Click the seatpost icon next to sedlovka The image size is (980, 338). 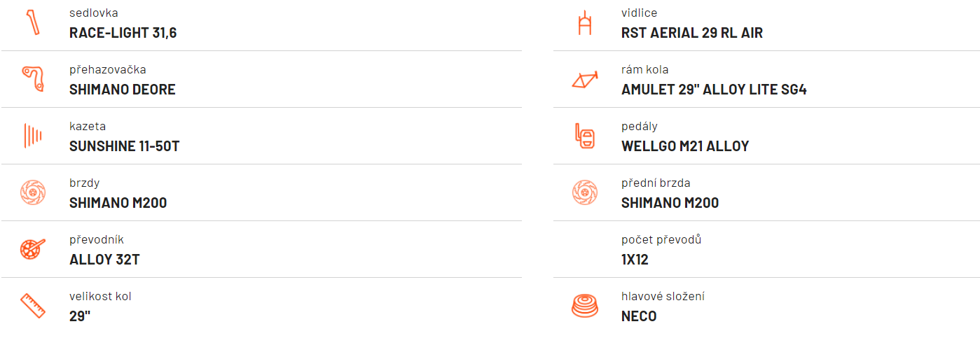pos(33,22)
